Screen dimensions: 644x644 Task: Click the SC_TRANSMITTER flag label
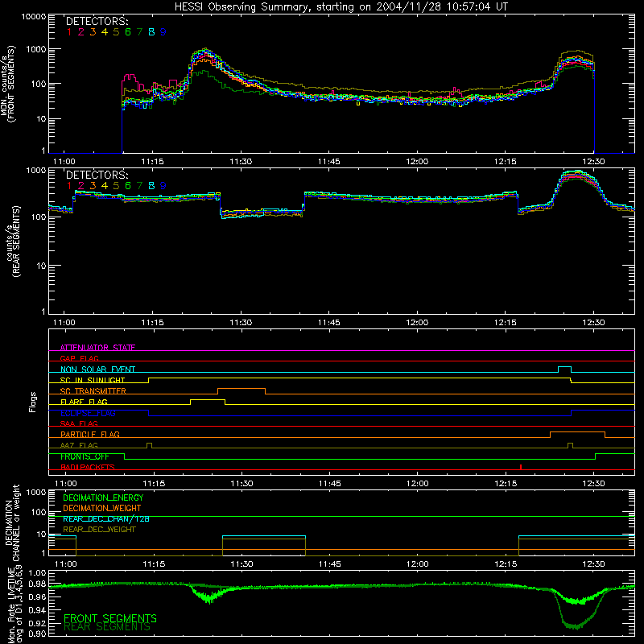point(93,391)
